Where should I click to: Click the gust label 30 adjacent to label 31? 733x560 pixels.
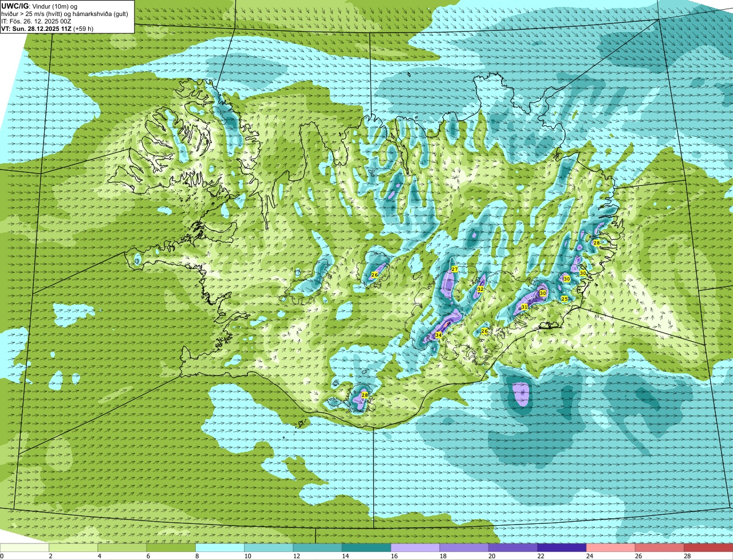pos(542,293)
